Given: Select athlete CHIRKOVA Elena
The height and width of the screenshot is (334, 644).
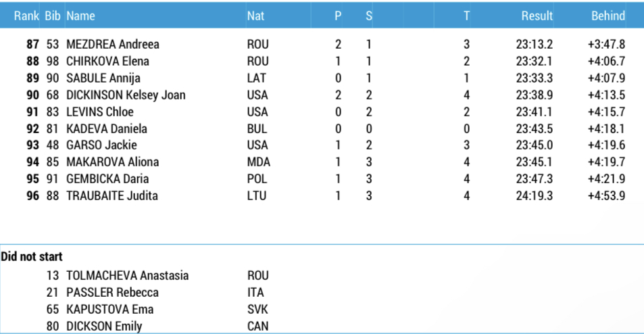Looking at the screenshot, I should tap(107, 62).
